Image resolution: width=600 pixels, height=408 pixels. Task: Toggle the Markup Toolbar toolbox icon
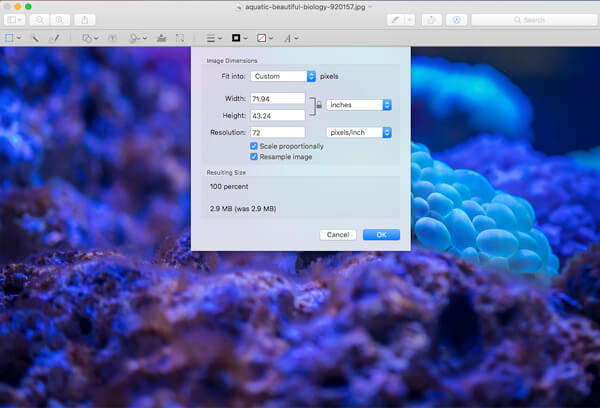(457, 20)
